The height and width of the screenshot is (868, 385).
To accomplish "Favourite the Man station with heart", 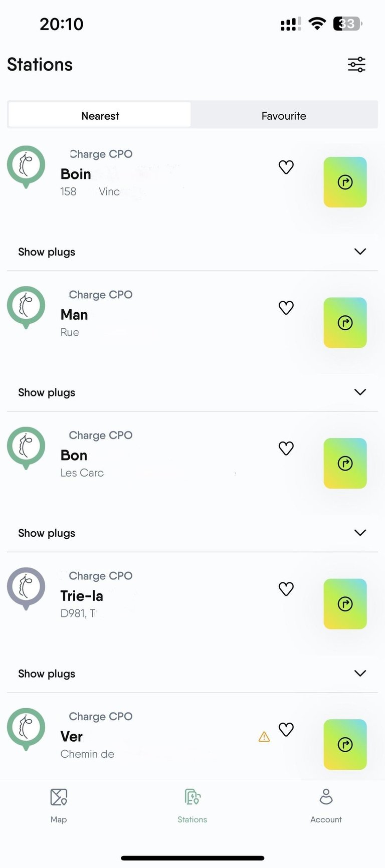I will (286, 308).
